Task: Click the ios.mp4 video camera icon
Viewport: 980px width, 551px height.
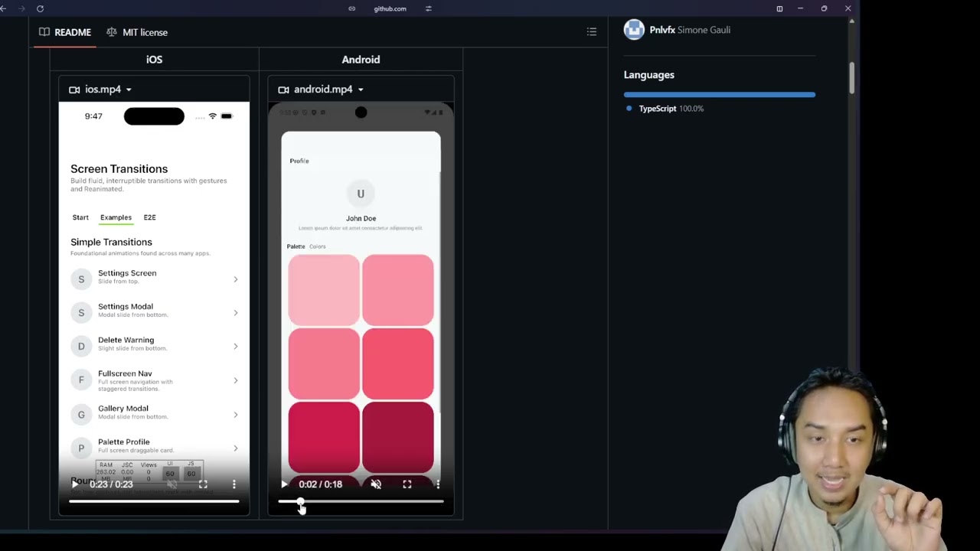Action: (74, 90)
